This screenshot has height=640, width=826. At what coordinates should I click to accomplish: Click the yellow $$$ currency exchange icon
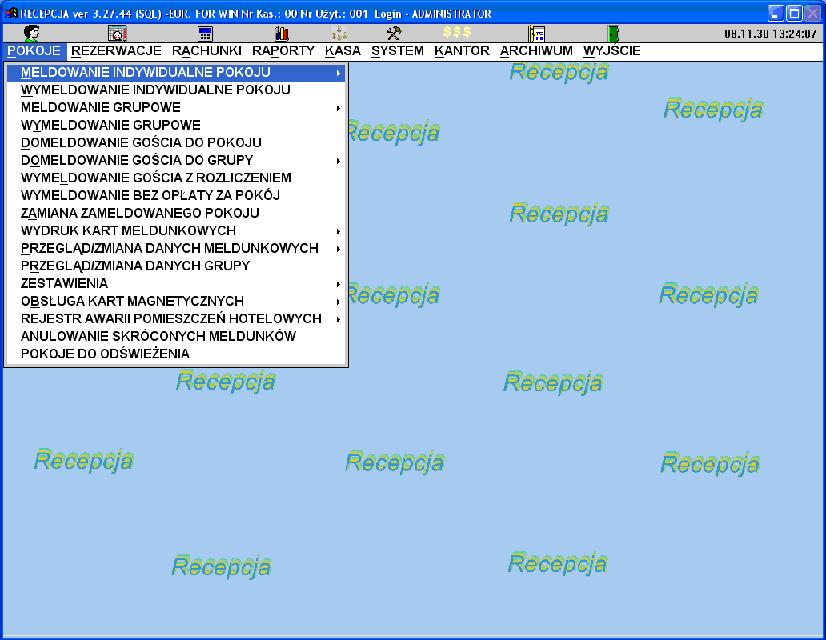[457, 33]
